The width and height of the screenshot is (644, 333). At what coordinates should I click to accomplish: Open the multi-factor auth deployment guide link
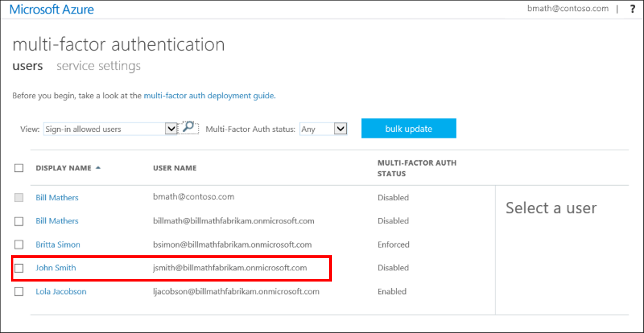click(x=209, y=96)
